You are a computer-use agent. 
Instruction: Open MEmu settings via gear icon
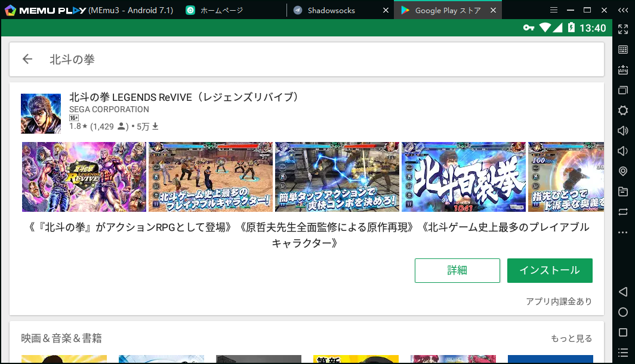point(623,110)
